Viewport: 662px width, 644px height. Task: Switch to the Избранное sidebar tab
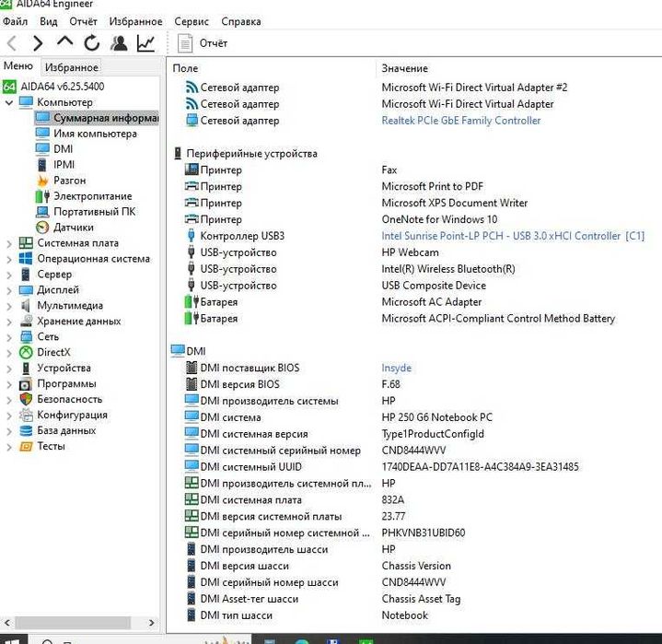(x=71, y=67)
